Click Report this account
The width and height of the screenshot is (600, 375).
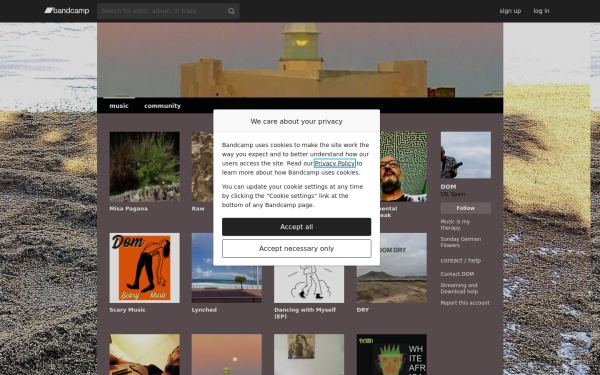click(465, 303)
